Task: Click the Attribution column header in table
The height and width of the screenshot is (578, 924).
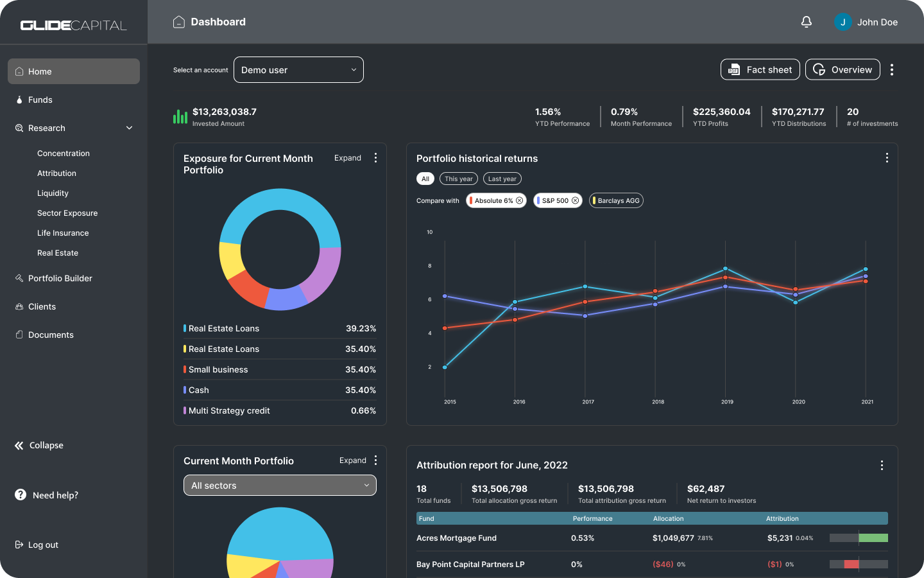Action: [782, 518]
